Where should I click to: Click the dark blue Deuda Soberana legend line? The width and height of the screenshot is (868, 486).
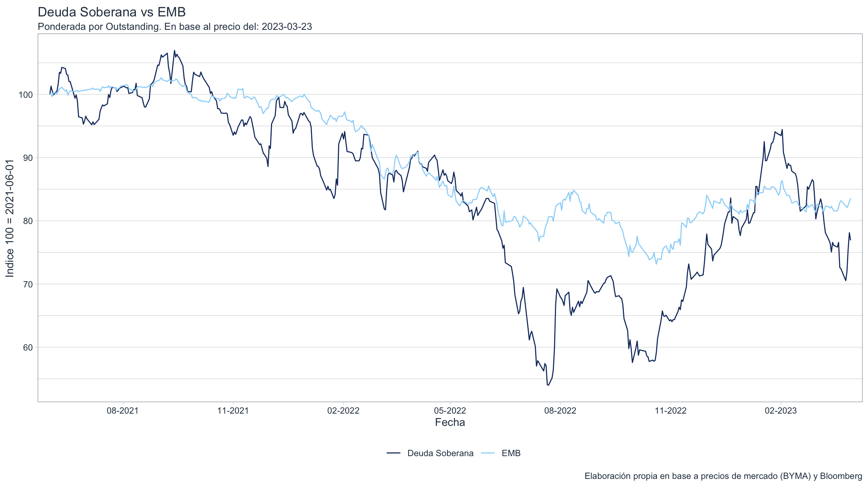pos(393,453)
